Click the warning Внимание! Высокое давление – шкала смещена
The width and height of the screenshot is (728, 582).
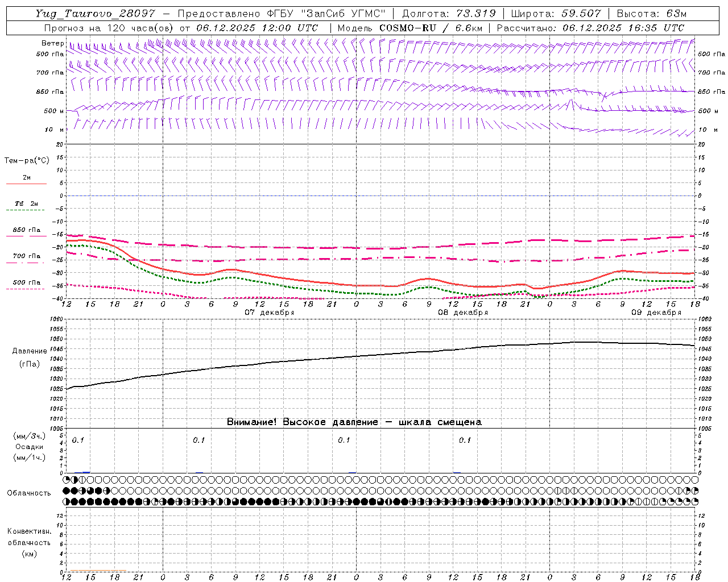pos(354,422)
